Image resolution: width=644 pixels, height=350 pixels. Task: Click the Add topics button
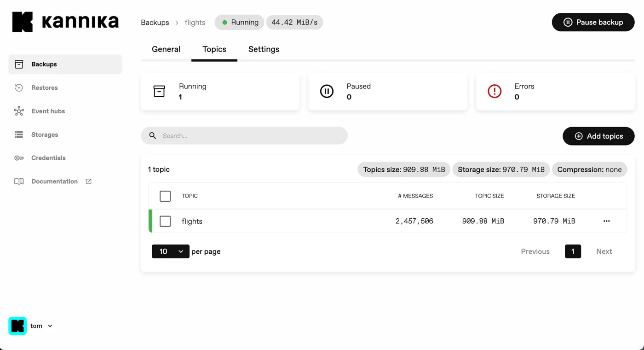click(598, 136)
